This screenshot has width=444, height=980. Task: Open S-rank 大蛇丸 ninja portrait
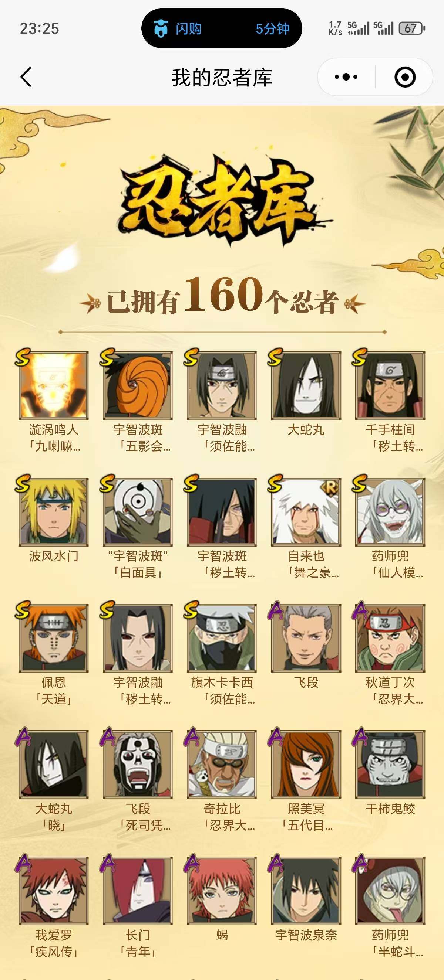306,385
